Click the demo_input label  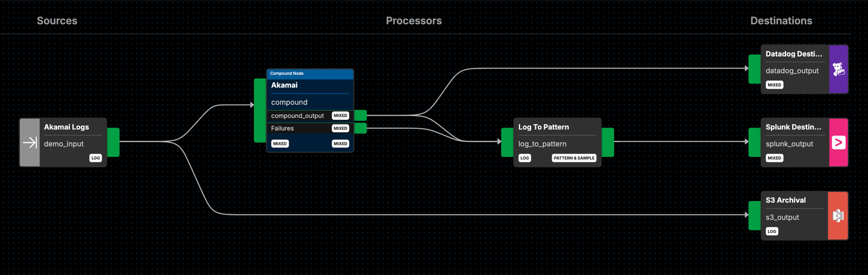(64, 144)
